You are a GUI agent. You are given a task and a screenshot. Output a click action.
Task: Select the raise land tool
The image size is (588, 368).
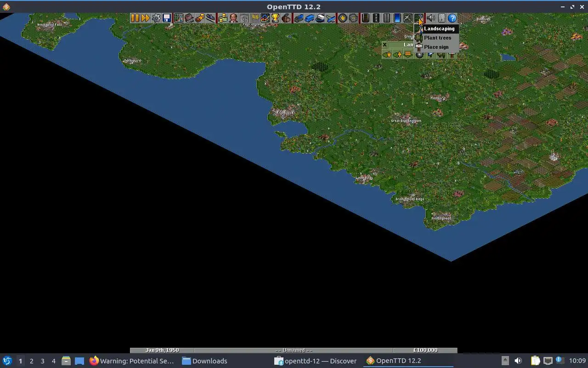pos(397,54)
